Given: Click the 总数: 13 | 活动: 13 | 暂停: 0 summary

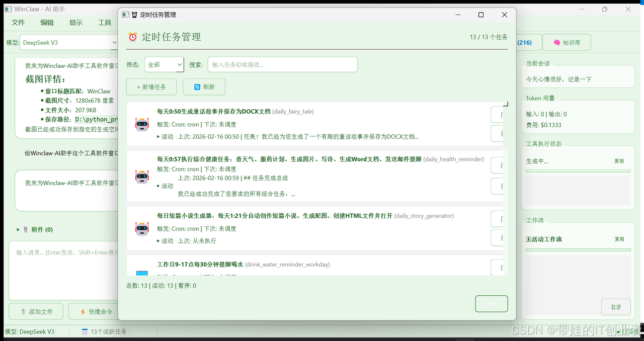Looking at the screenshot, I should pyautogui.click(x=162, y=286).
